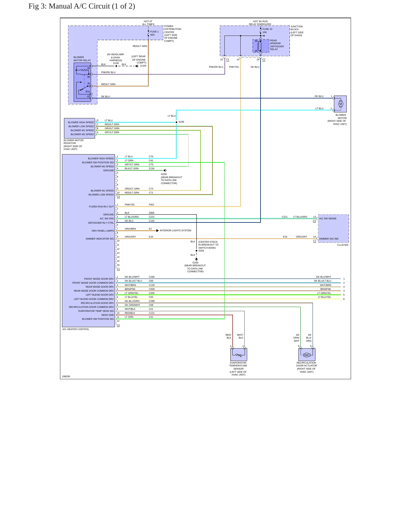The width and height of the screenshot is (411, 532).
Task: Click the arrowhead pointing to Interior Lights System
Action: point(158,231)
